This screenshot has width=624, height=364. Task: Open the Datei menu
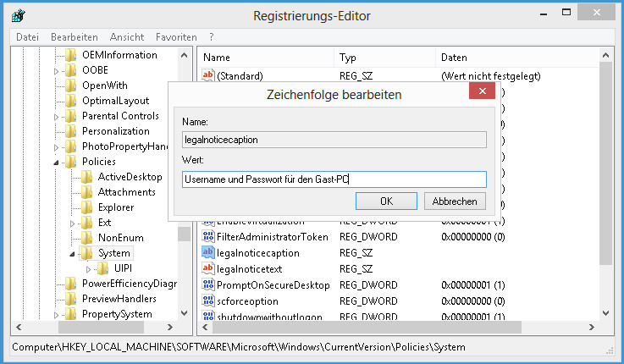27,37
